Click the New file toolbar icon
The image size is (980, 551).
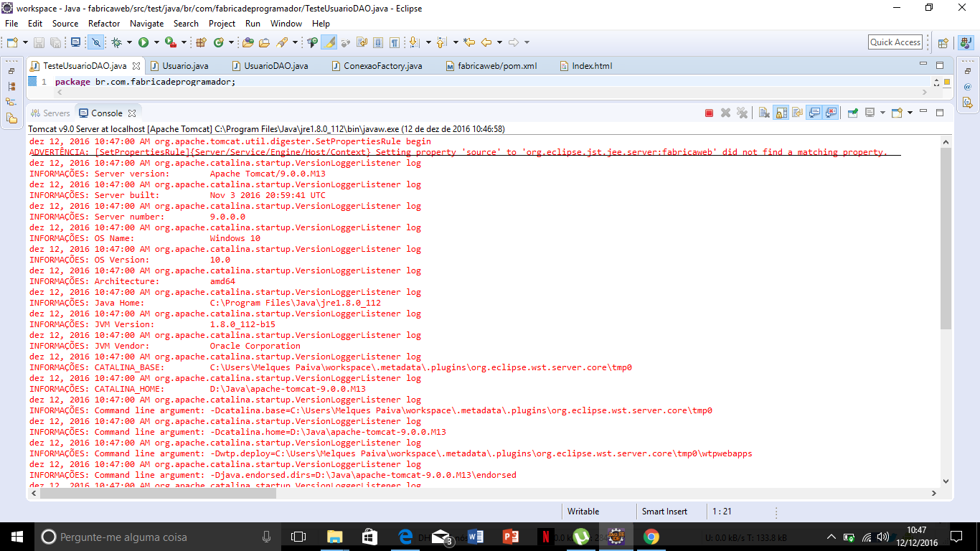pos(12,42)
